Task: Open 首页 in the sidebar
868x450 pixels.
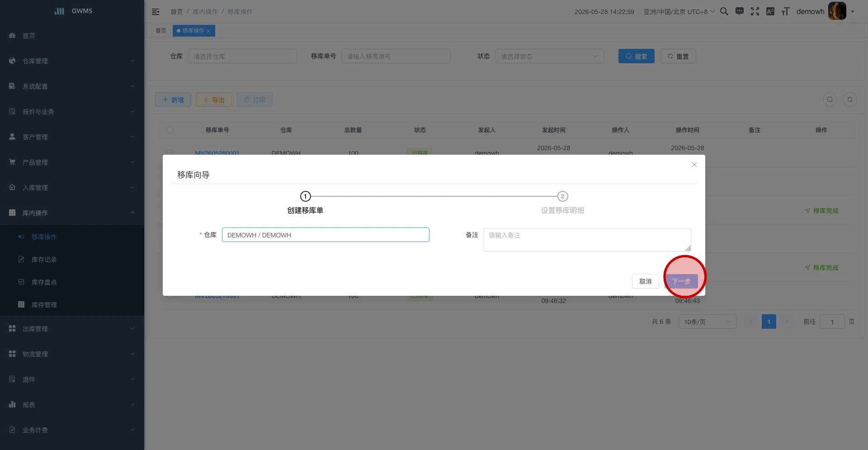Action: [72, 36]
